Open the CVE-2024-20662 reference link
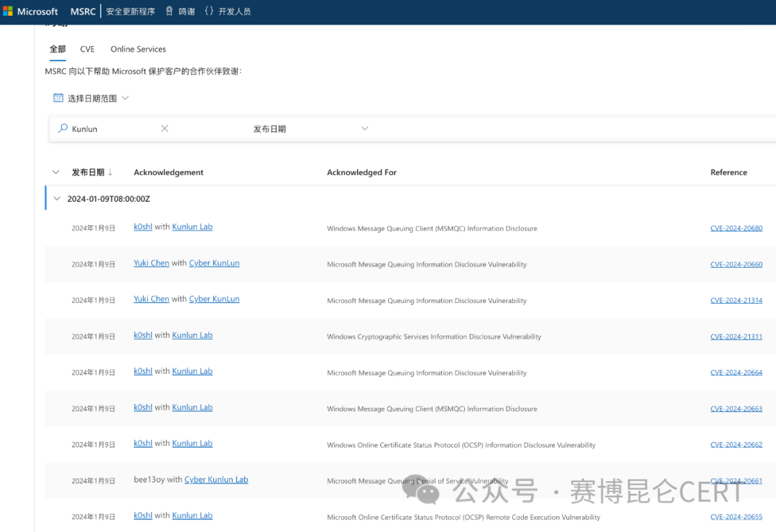The width and height of the screenshot is (776, 532). coord(736,445)
